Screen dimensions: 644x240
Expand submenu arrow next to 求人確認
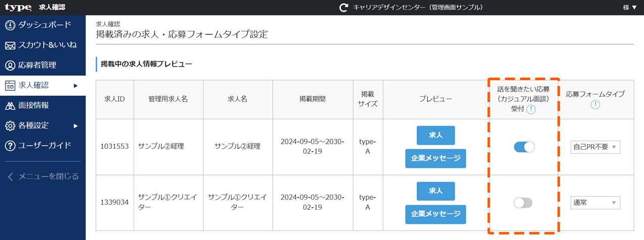click(x=76, y=86)
